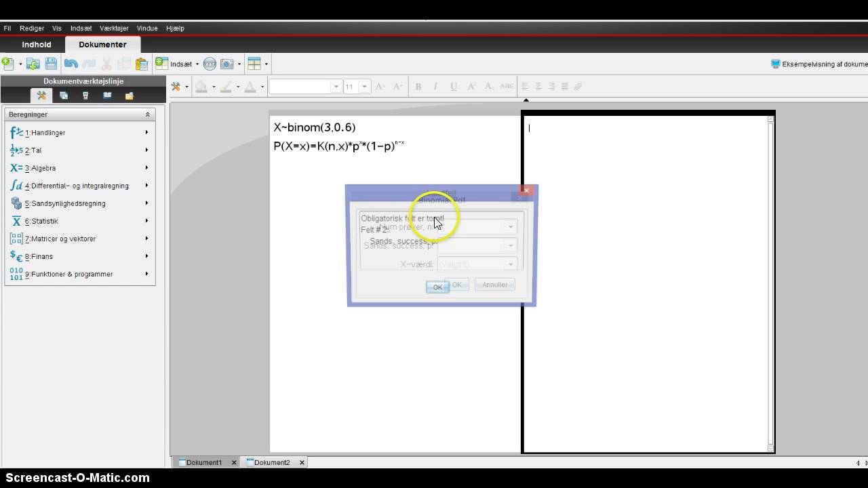Click Annuller in the dialog
The image size is (868, 488).
click(x=494, y=285)
